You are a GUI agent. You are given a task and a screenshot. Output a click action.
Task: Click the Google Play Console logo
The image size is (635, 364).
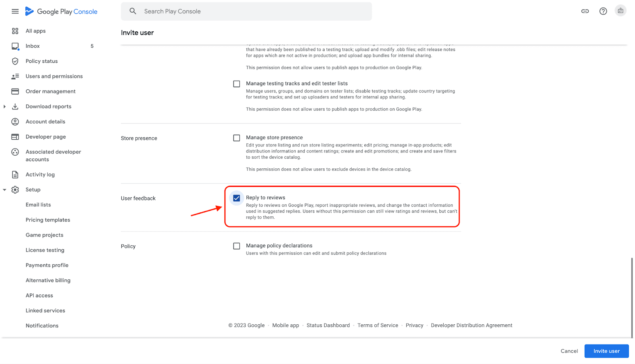(x=62, y=12)
